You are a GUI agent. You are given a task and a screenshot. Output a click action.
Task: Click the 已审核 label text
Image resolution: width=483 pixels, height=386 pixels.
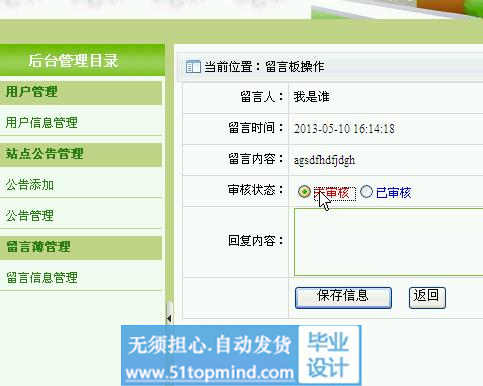pyautogui.click(x=394, y=193)
